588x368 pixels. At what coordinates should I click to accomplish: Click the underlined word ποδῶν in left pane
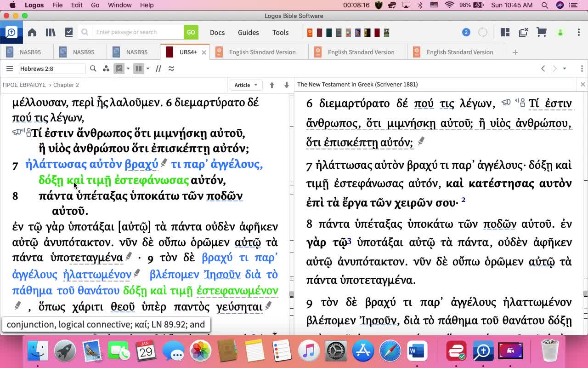[x=224, y=196]
